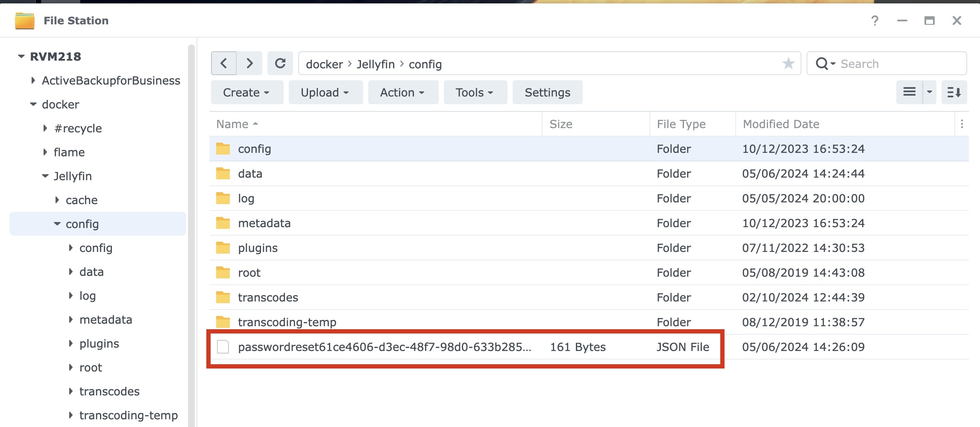The height and width of the screenshot is (427, 980).
Task: Select the passwordreset JSON file
Action: tap(384, 347)
